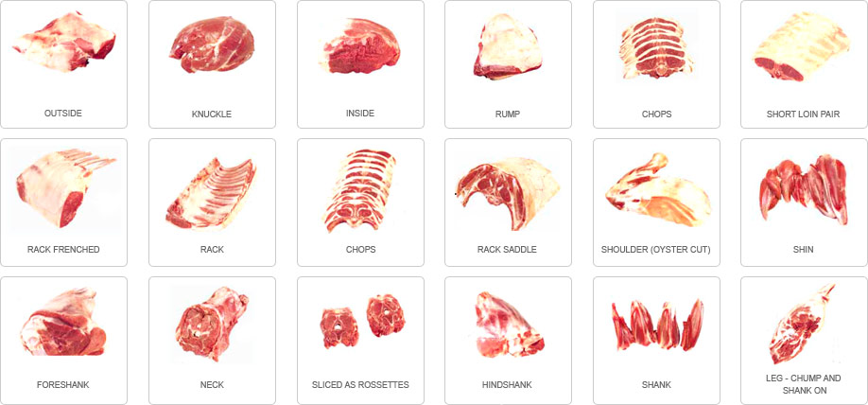Click the FORESHANK caption label
The width and height of the screenshot is (868, 405).
[63, 384]
